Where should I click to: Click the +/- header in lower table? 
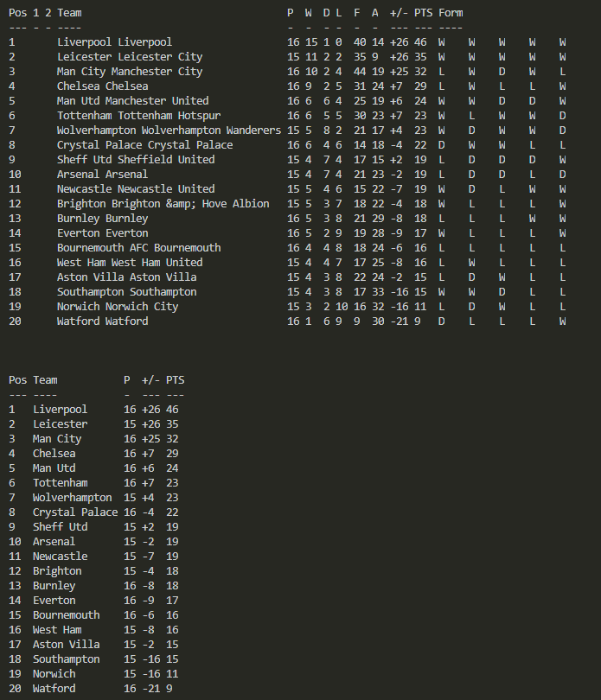[150, 379]
